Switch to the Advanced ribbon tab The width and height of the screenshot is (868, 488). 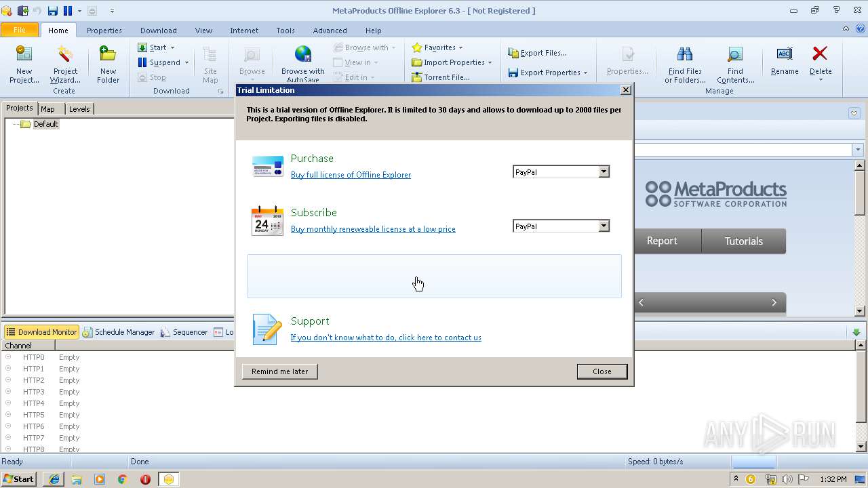pos(330,30)
